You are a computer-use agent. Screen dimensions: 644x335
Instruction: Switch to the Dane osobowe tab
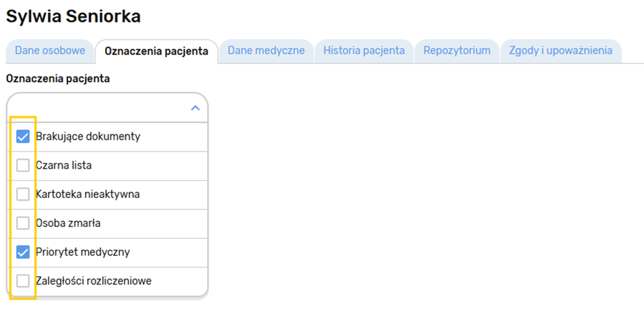(x=50, y=50)
